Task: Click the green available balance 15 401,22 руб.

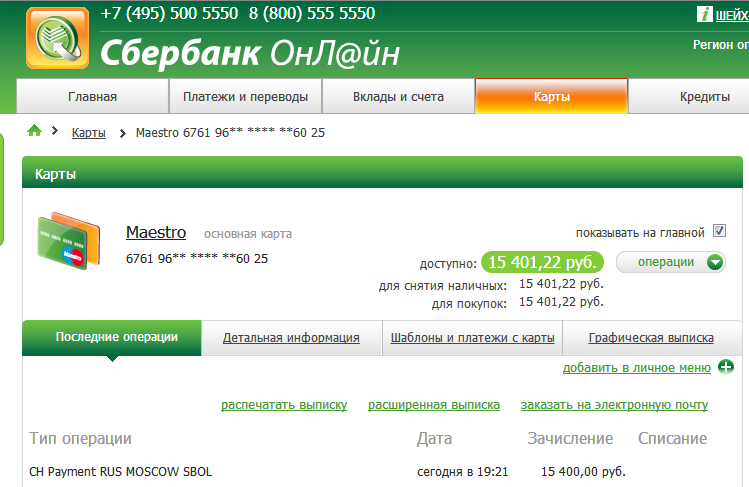Action: coord(543,262)
